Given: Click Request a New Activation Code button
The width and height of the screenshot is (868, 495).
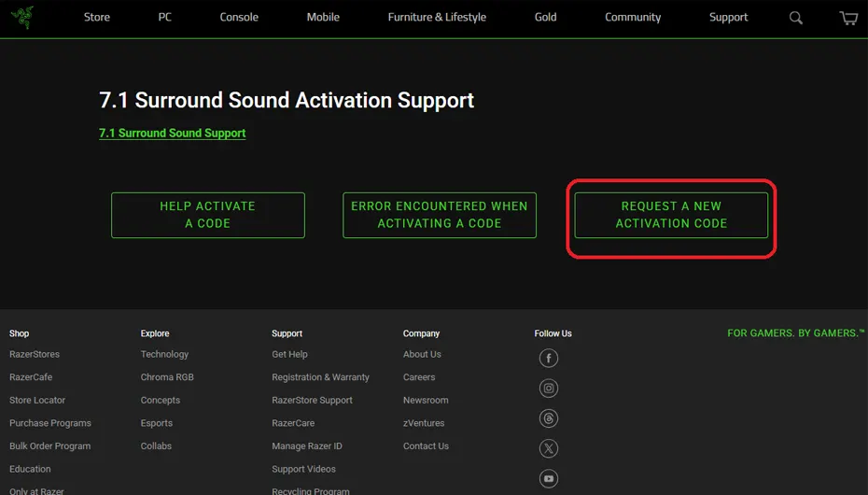Looking at the screenshot, I should click(671, 215).
